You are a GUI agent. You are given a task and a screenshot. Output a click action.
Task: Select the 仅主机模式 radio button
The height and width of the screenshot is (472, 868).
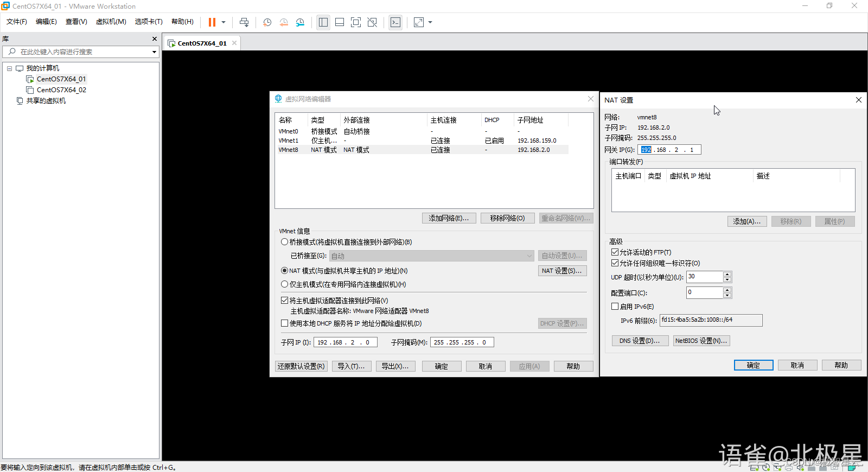[x=284, y=284]
